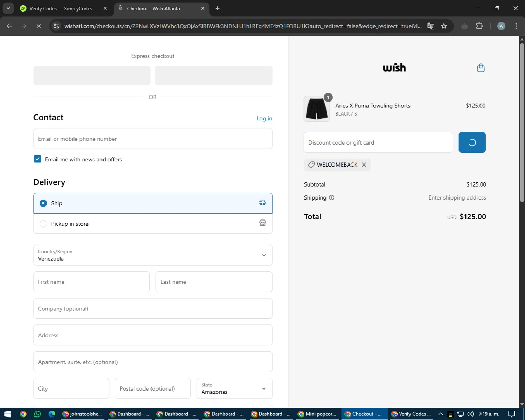
Task: Click the Postal code (optional) field
Action: 153,388
